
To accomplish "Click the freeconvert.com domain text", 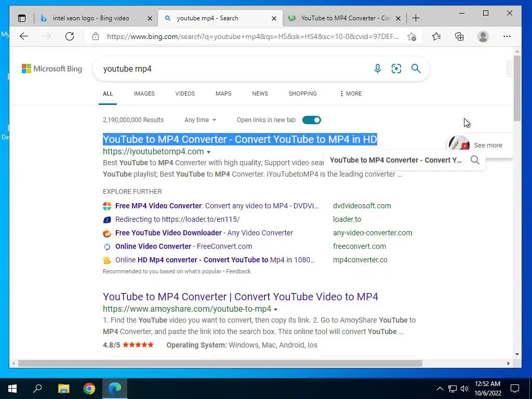I will click(360, 247).
